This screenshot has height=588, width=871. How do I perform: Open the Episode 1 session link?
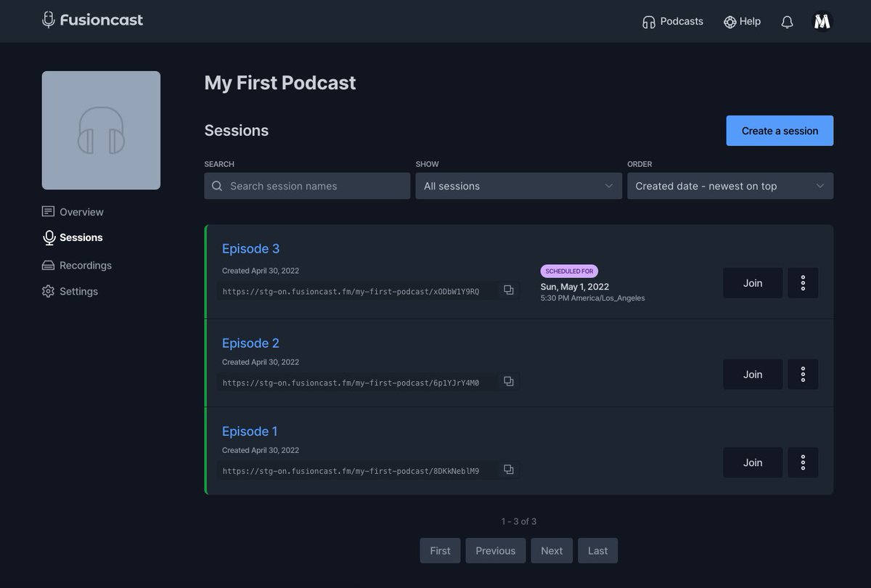pyautogui.click(x=250, y=431)
